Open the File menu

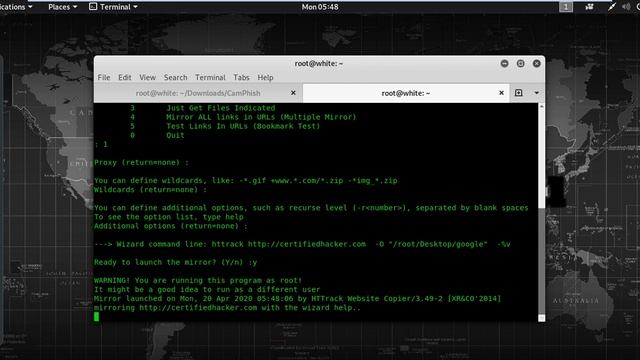click(x=104, y=78)
